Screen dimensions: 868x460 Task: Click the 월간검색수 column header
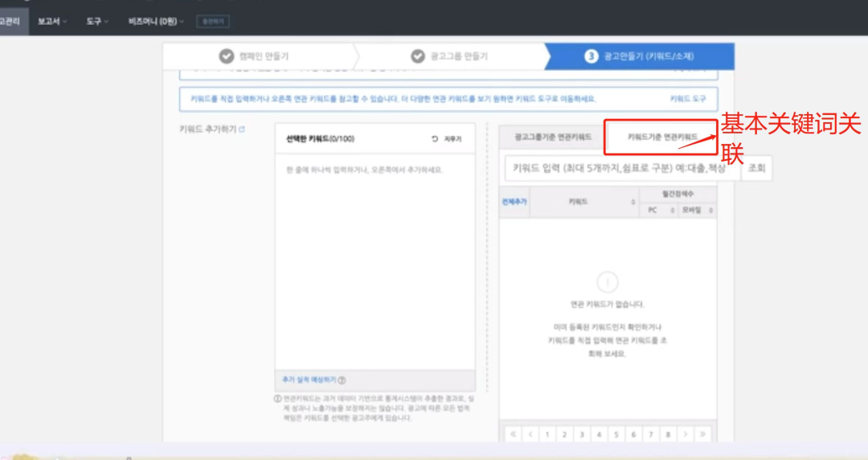[678, 194]
